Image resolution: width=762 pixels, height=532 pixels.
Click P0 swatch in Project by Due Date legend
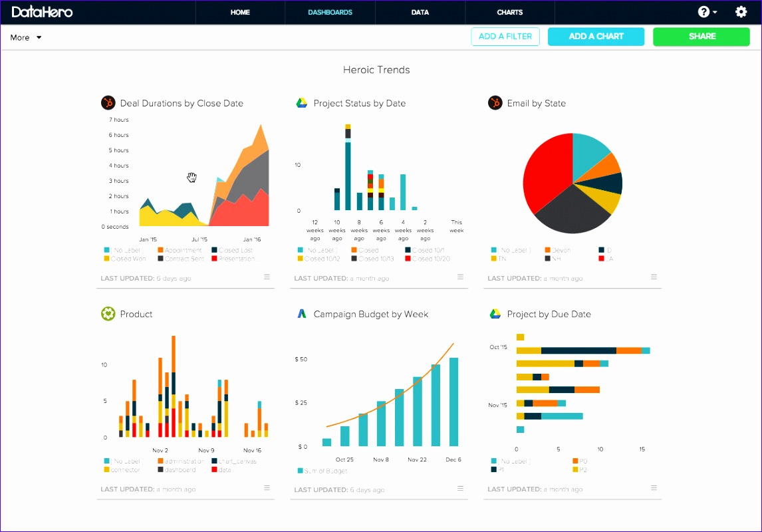[575, 461]
